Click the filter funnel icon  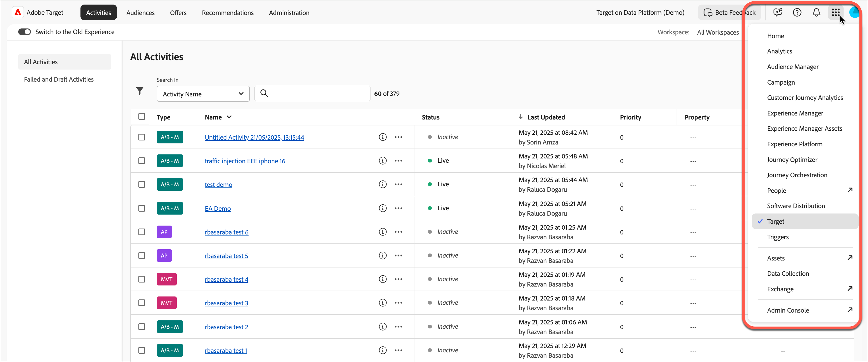tap(139, 91)
